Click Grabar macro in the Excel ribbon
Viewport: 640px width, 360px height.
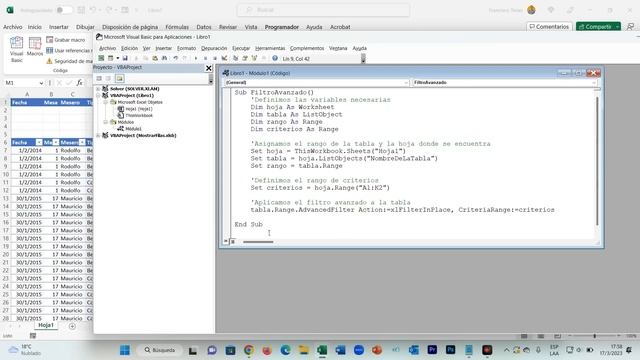[66, 40]
